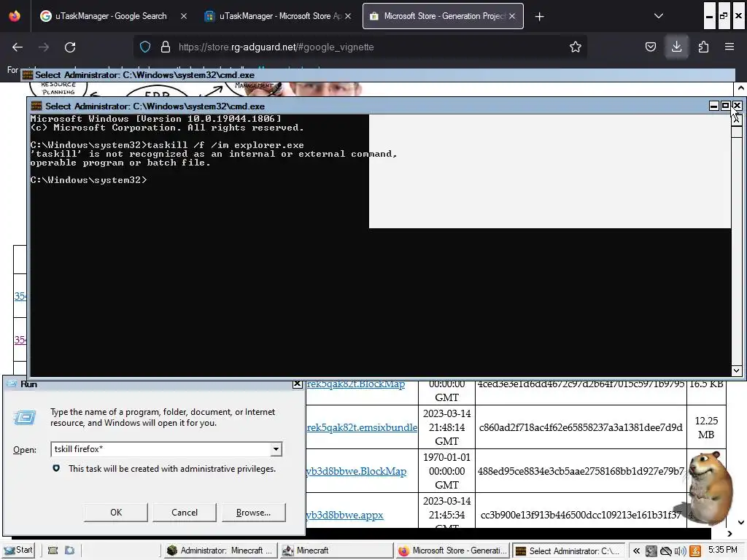Click the volume speaker tray icon

680,551
